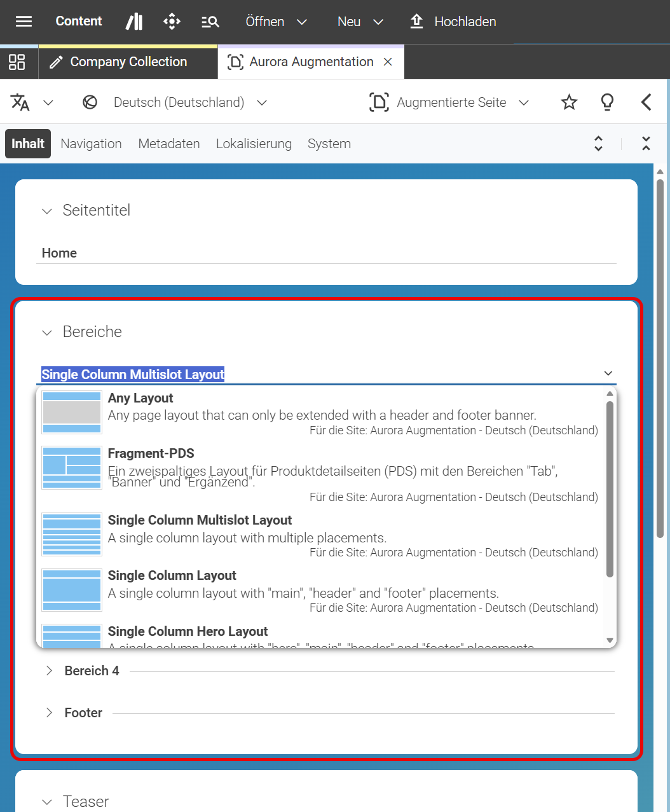Click Any Layout thumbnail
The height and width of the screenshot is (812, 670).
[72, 412]
